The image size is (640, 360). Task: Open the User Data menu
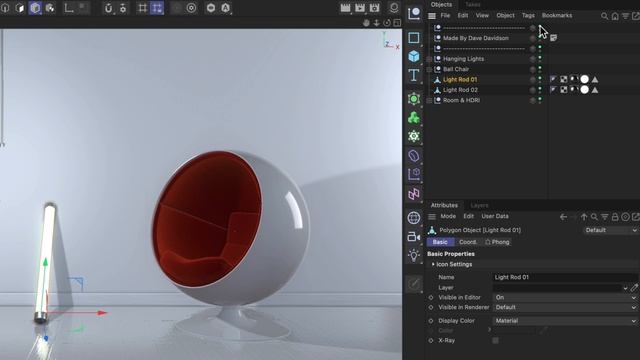pos(495,216)
